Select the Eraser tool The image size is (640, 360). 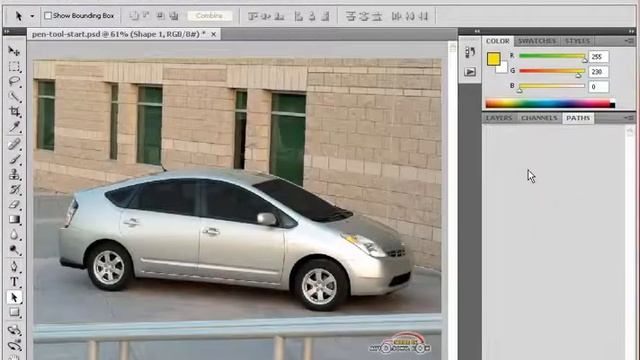(x=14, y=204)
